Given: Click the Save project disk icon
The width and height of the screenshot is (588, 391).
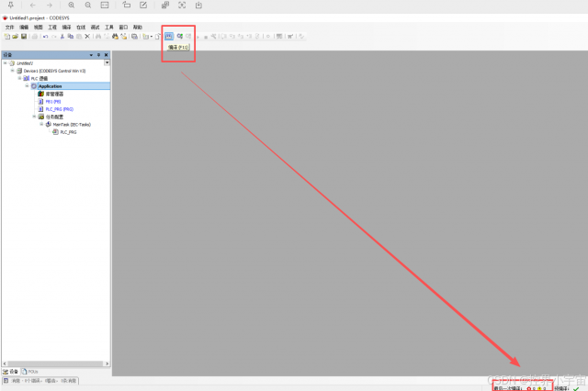Looking at the screenshot, I should coord(24,37).
